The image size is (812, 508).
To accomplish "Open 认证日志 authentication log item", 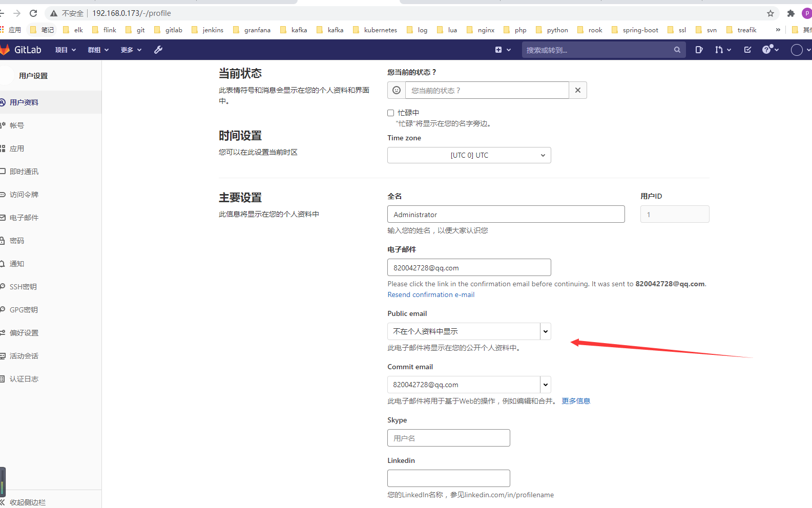I will click(51, 379).
